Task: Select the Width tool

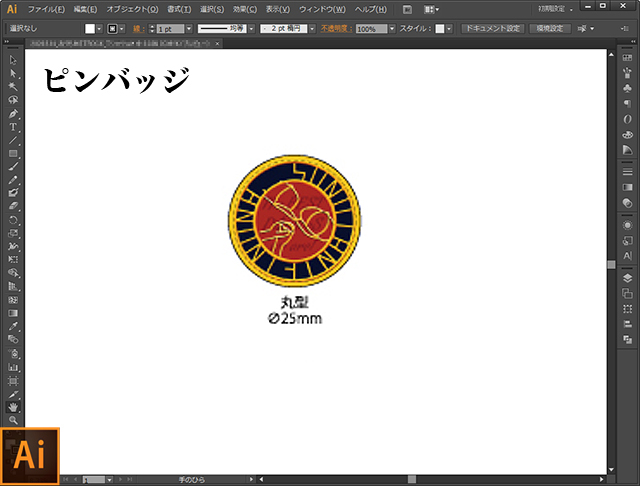Action: pos(13,246)
